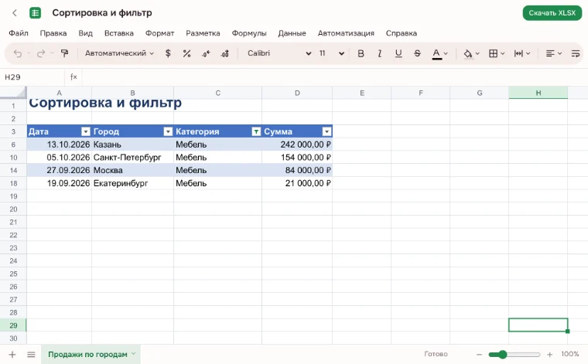Click the select-all corner of the grid
Screen dimensions: 588x364
[13, 93]
